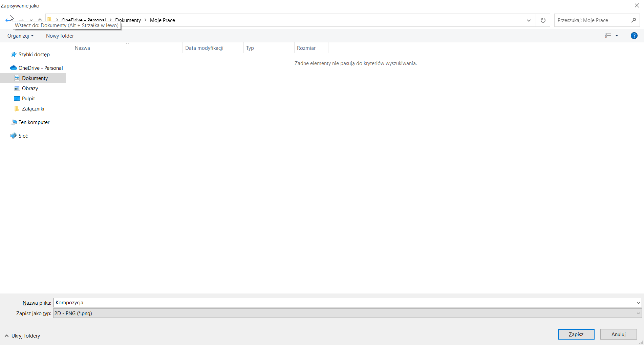Select OneDrive - Personal in navigation pane
644x345 pixels.
pyautogui.click(x=40, y=68)
